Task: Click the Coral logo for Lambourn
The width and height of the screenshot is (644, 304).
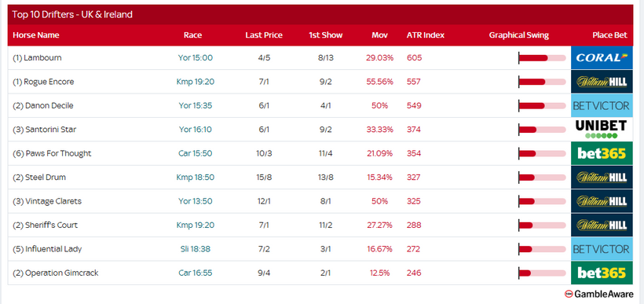Action: tap(602, 57)
